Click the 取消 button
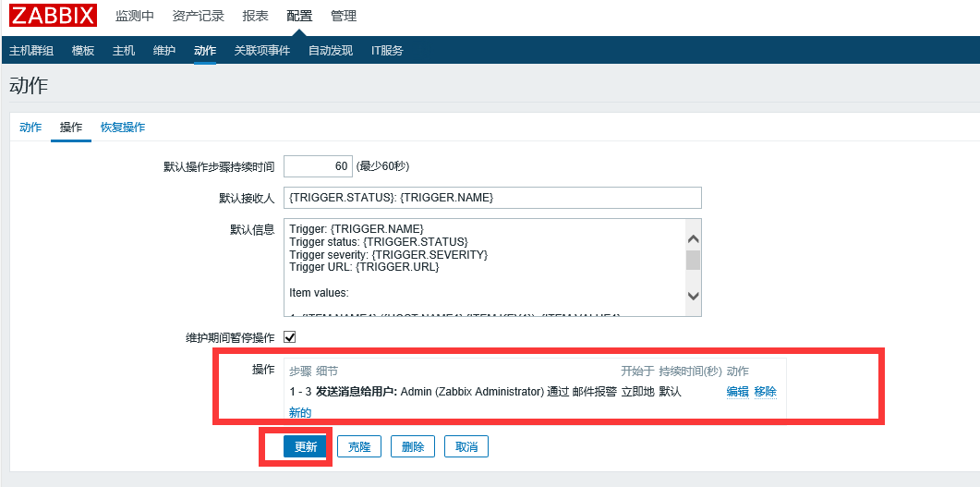 [466, 447]
